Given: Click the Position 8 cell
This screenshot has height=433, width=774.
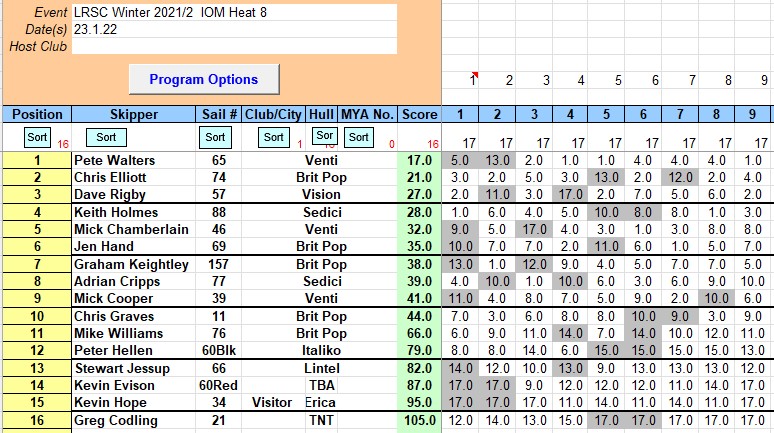Looking at the screenshot, I should coord(36,282).
